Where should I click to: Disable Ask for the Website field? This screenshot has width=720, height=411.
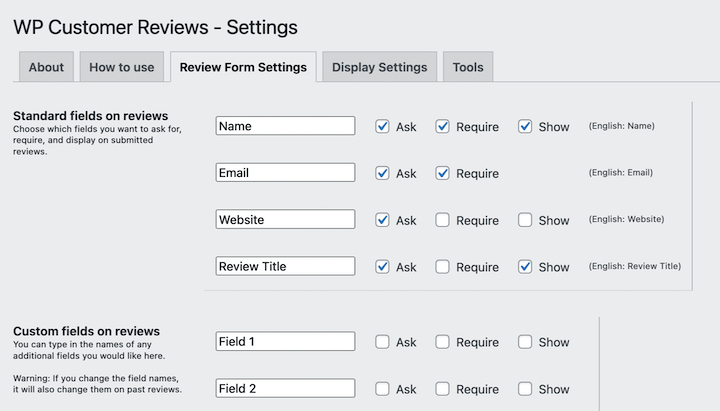click(382, 220)
